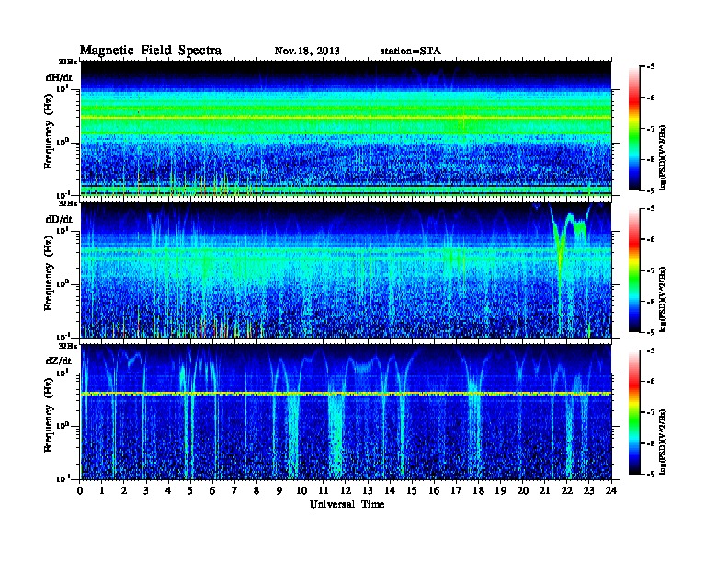Screen dimensions: 728x563
Task: Click hour tick label "10" on time axis
Action: [x=301, y=490]
